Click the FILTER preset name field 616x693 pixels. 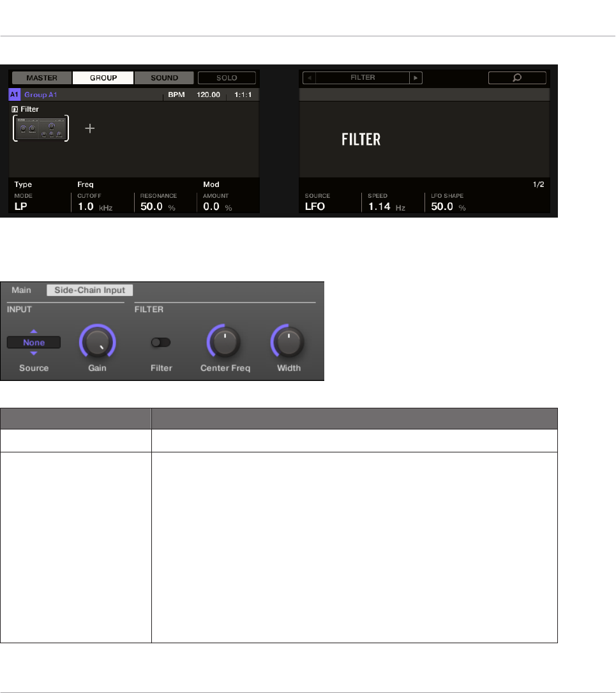[363, 78]
